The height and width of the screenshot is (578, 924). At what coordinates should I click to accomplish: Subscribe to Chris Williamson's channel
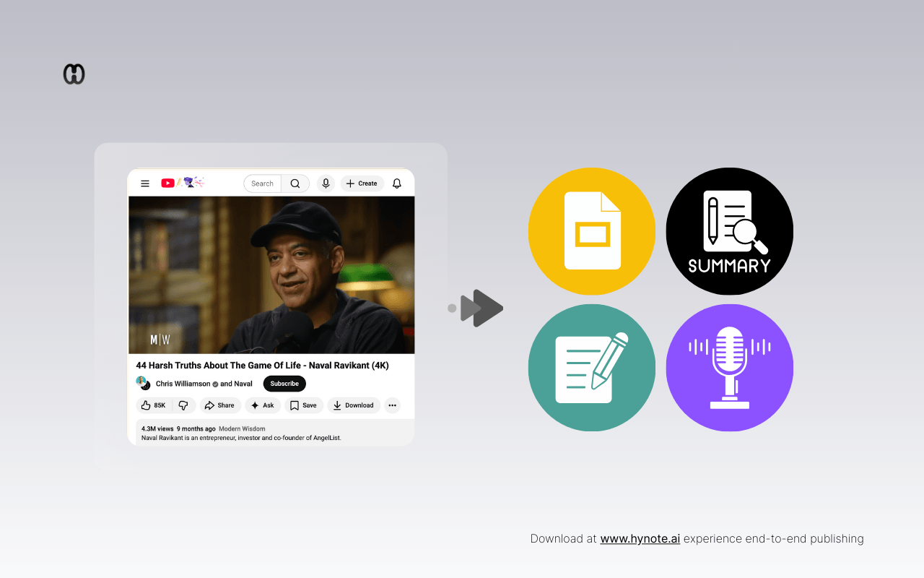pos(284,383)
